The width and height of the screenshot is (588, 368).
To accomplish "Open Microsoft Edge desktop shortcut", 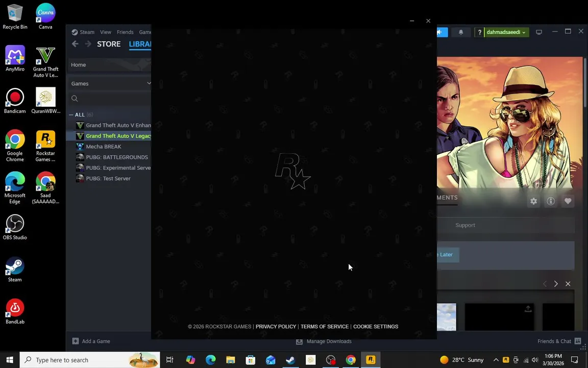I will click(15, 188).
